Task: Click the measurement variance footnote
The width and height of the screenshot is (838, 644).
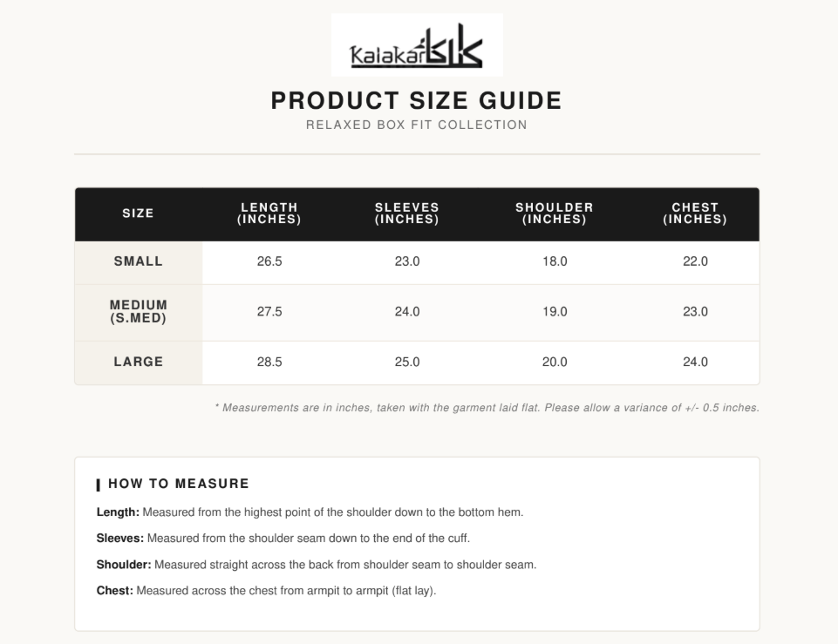Action: point(487,408)
